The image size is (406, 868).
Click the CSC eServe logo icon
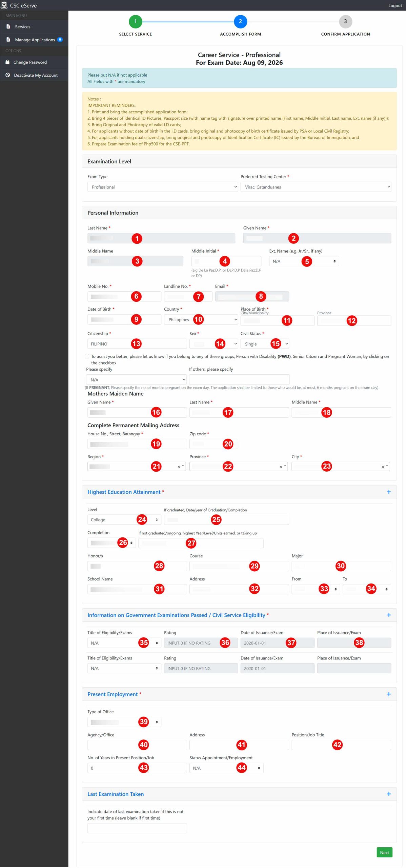point(4,5)
